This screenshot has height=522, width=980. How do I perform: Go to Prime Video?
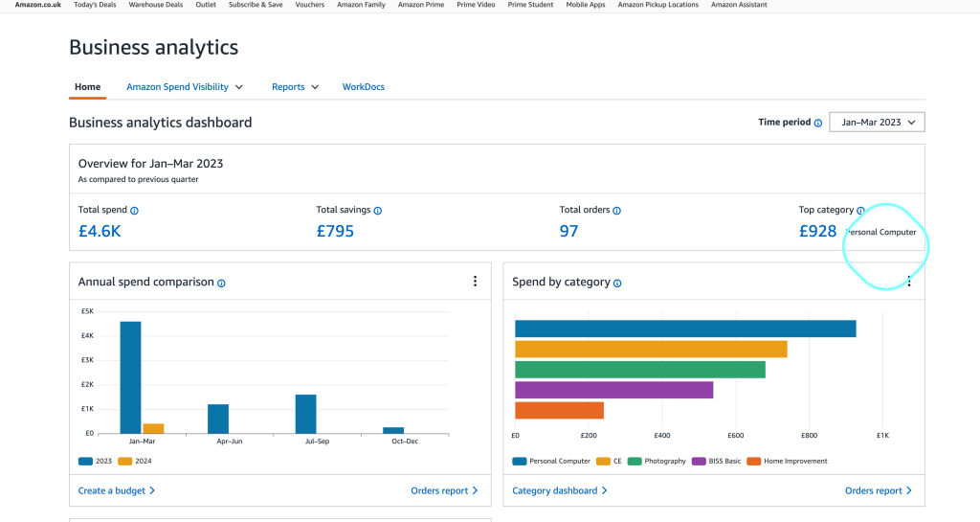[x=476, y=5]
